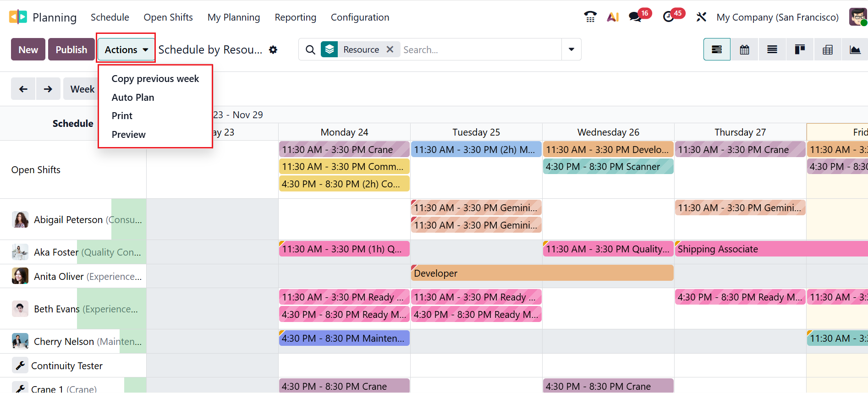The image size is (868, 393).
Task: Open the VoIP phone dialer icon
Action: (590, 17)
